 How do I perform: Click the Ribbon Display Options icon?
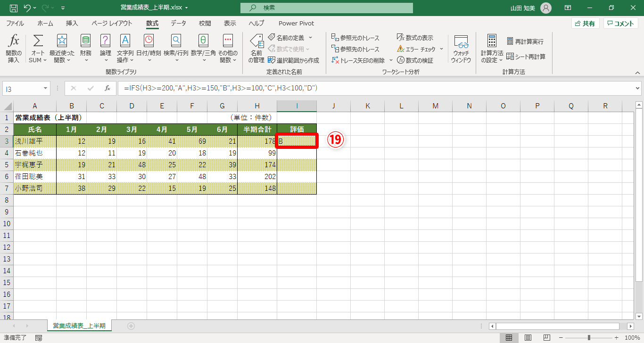[x=568, y=8]
